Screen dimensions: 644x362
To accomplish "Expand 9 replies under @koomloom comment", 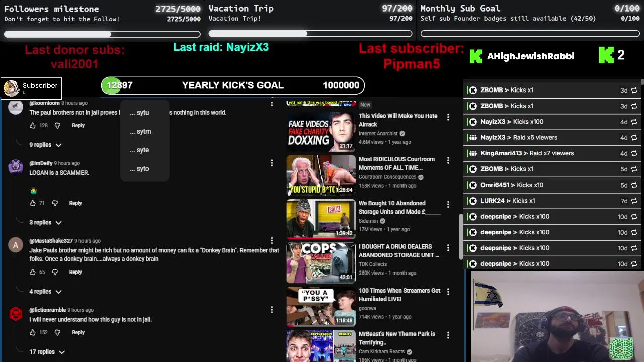I will coord(45,145).
